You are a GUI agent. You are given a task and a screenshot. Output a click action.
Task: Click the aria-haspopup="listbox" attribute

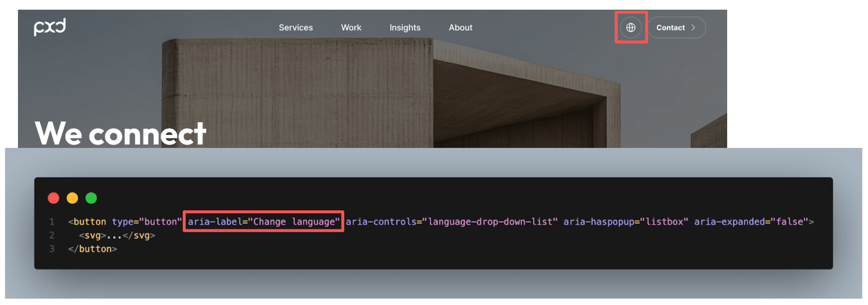click(x=625, y=222)
